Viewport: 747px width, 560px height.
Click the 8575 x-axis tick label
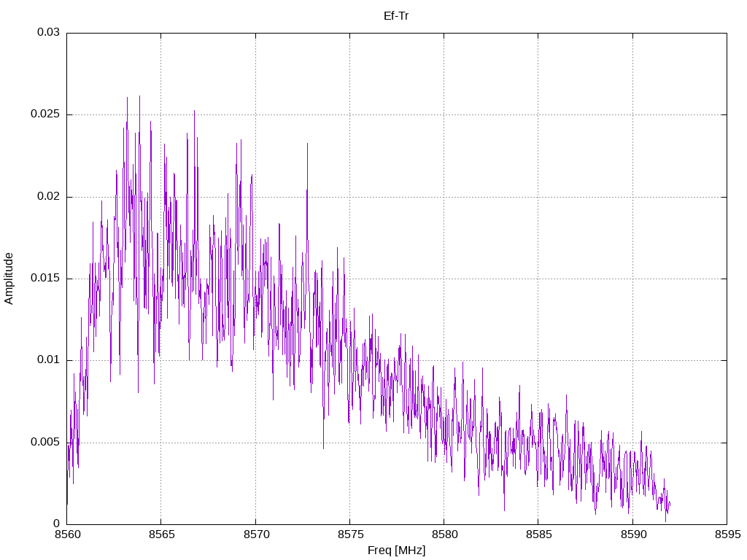(x=351, y=534)
